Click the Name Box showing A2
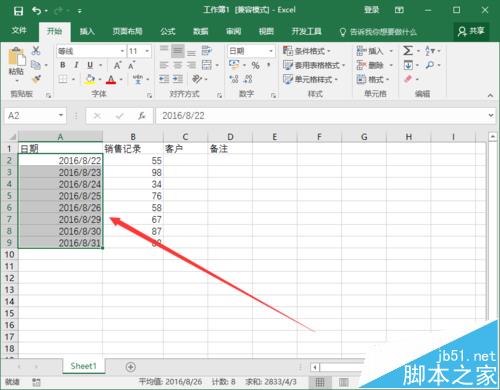The width and height of the screenshot is (500, 390). tap(35, 116)
